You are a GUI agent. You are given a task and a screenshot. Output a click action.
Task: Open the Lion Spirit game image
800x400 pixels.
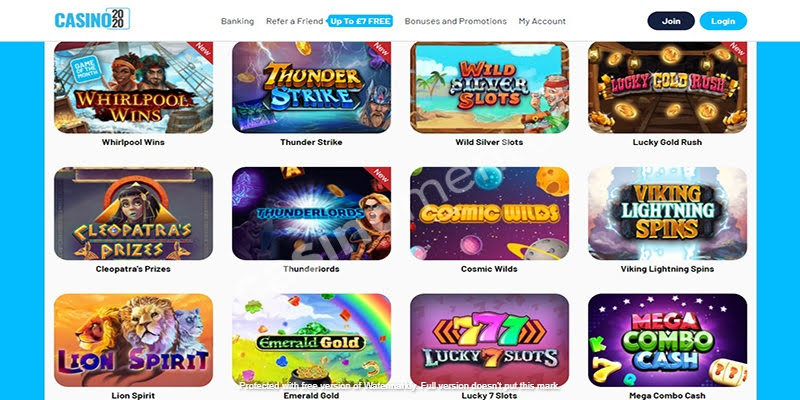(133, 340)
